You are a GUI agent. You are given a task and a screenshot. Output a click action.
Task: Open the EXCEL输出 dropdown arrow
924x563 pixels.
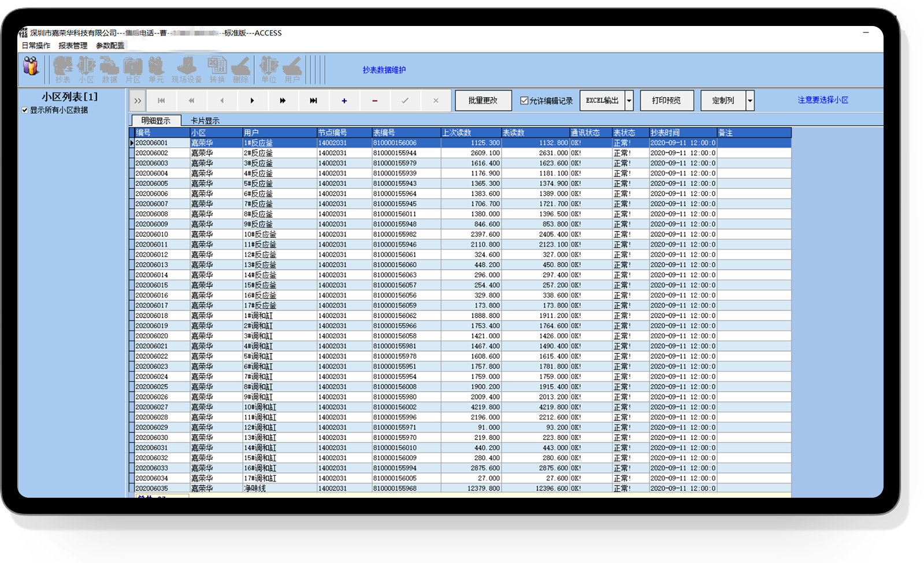(x=629, y=100)
